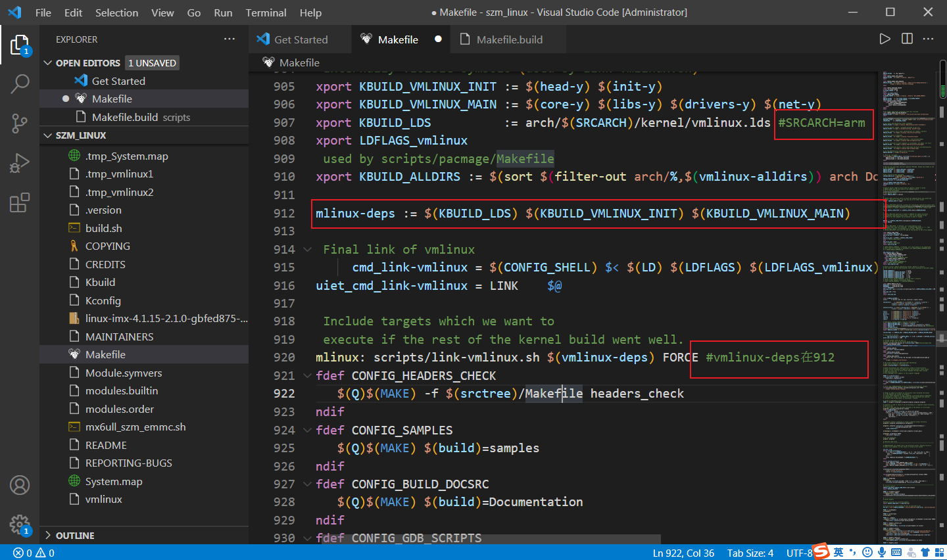Viewport: 947px width, 560px height.
Task: Click the UTF-8 encoding status item
Action: click(x=799, y=553)
